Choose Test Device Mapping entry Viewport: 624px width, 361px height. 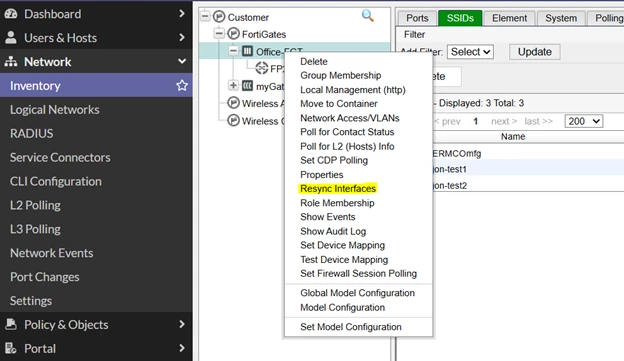coord(344,260)
